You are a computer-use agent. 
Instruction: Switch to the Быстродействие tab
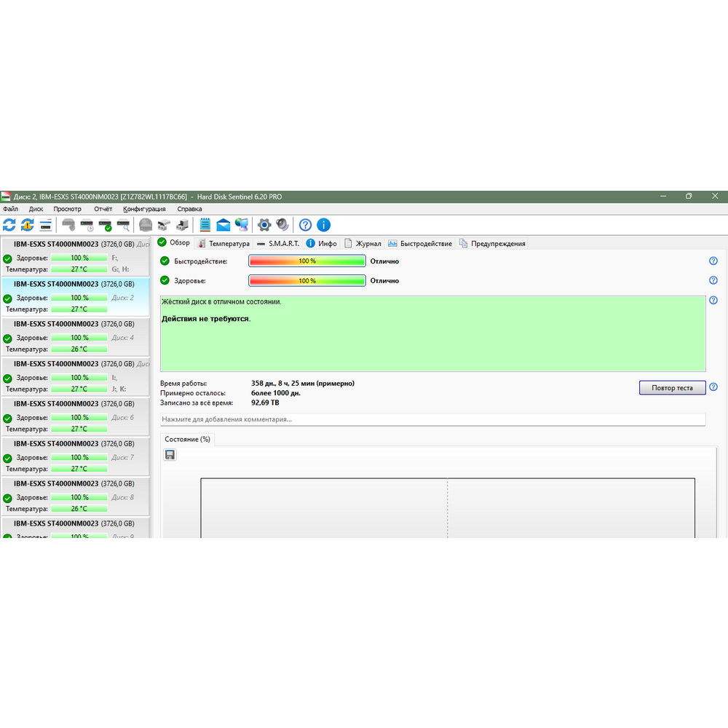click(420, 243)
